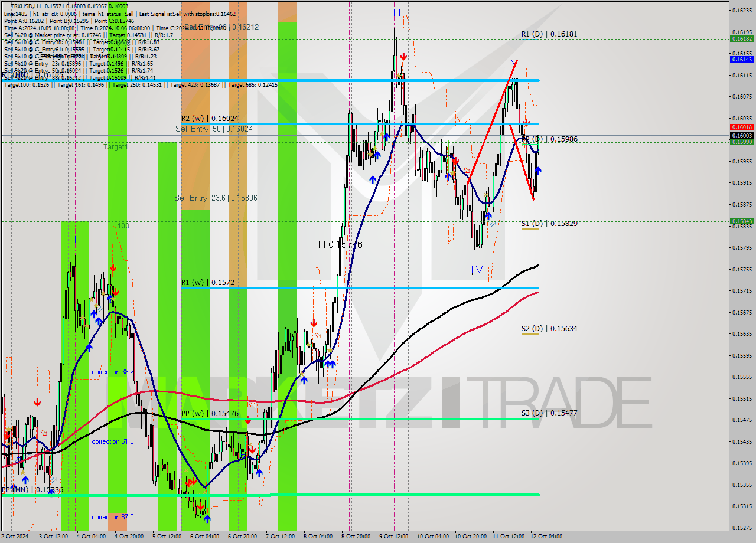The image size is (756, 543).
Task: Click the 0.15715 value on the price scale
Action: click(x=742, y=290)
